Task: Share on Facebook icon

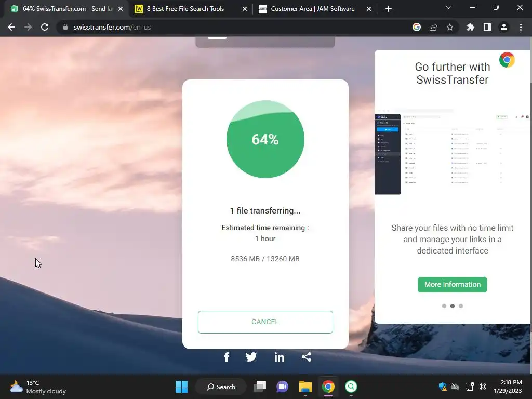Action: (227, 357)
